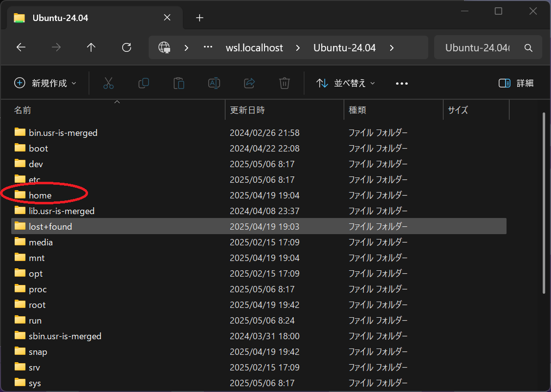551x392 pixels.
Task: Expand the collapsed path ellipsis in address bar
Action: click(x=208, y=47)
